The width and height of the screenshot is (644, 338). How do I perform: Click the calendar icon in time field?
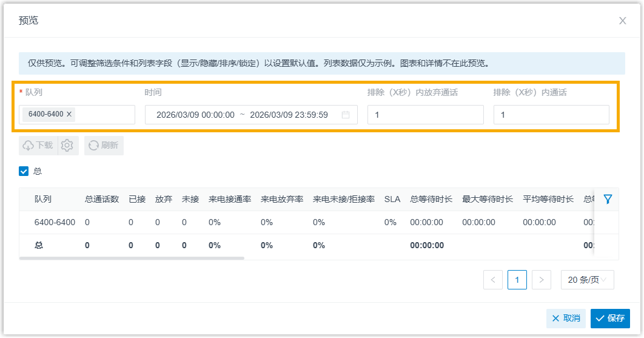click(x=346, y=115)
